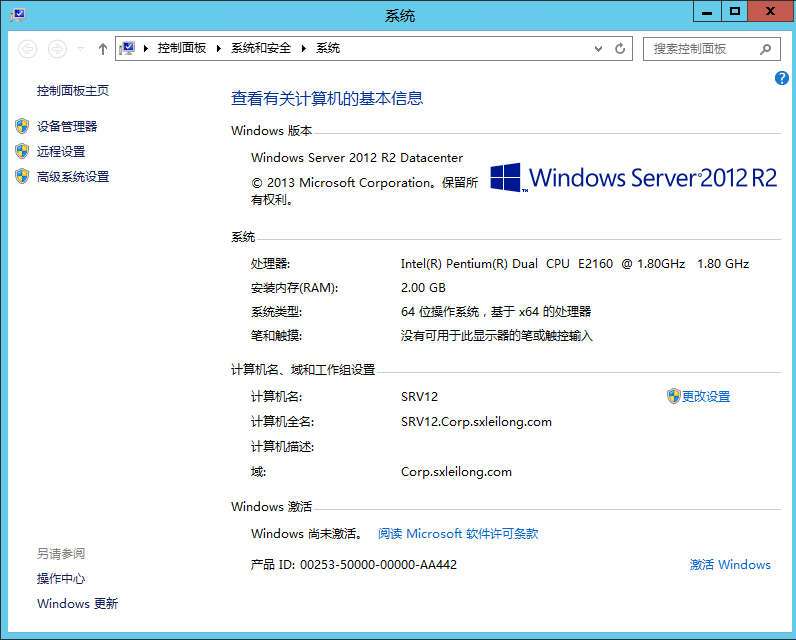Click the 更改设置 link
This screenshot has width=796, height=640.
click(706, 396)
